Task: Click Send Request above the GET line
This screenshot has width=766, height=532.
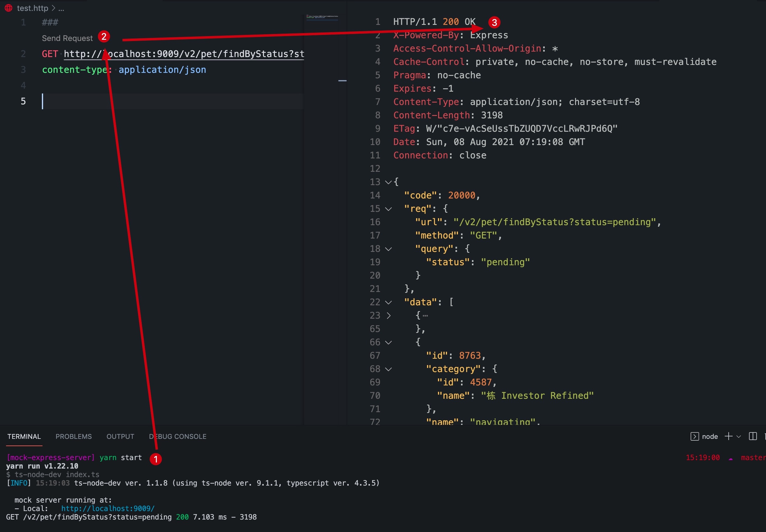Action: tap(67, 38)
